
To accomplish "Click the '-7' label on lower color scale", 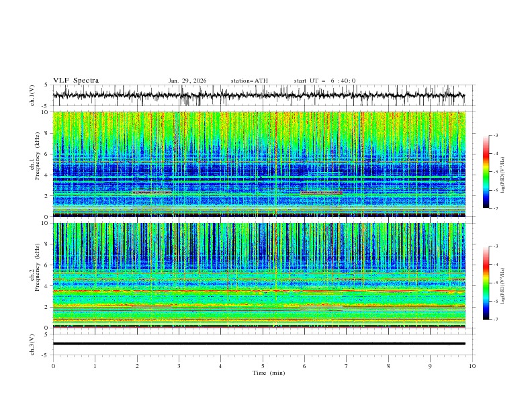I will (x=495, y=320).
